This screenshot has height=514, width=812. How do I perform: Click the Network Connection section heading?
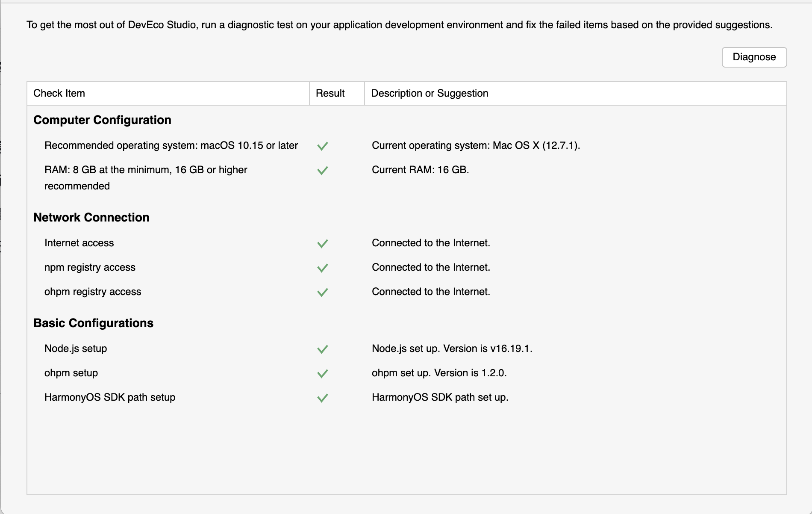coord(91,217)
